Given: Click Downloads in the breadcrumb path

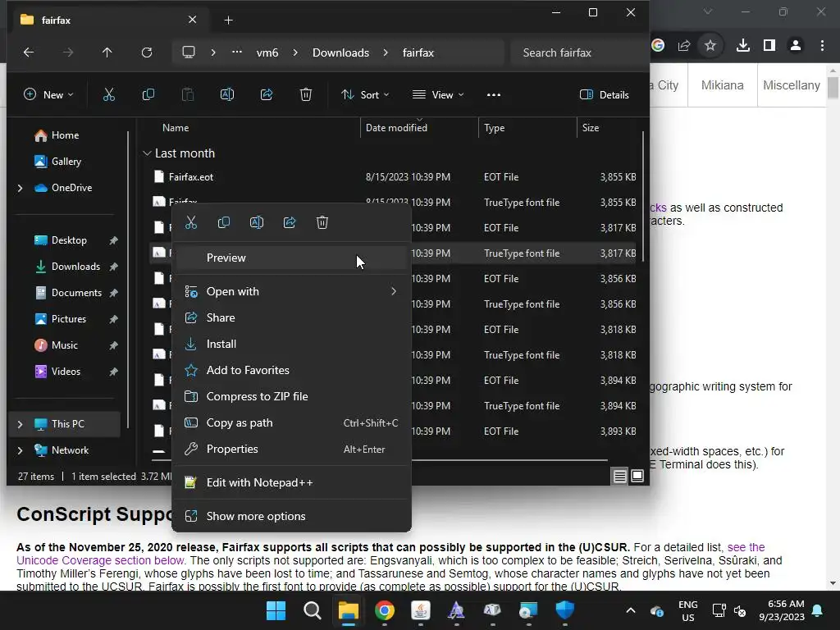Looking at the screenshot, I should click(x=340, y=52).
